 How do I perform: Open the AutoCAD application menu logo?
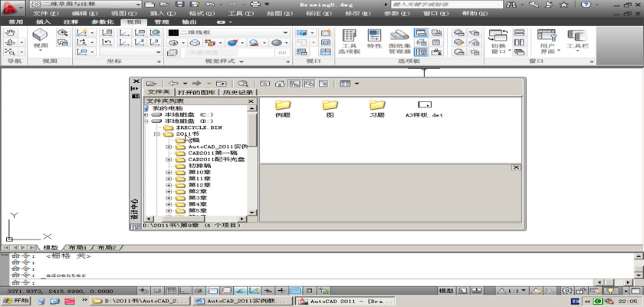click(x=13, y=8)
